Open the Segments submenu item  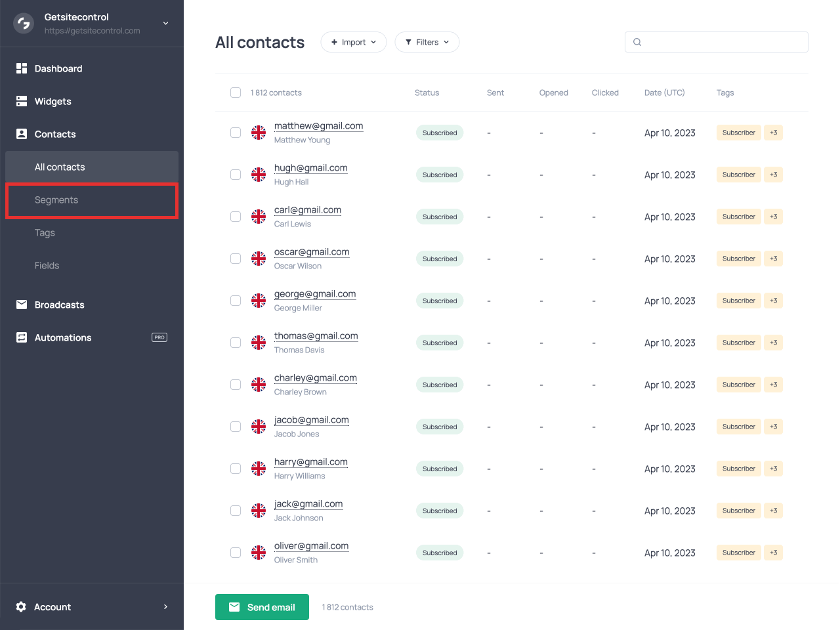point(56,200)
